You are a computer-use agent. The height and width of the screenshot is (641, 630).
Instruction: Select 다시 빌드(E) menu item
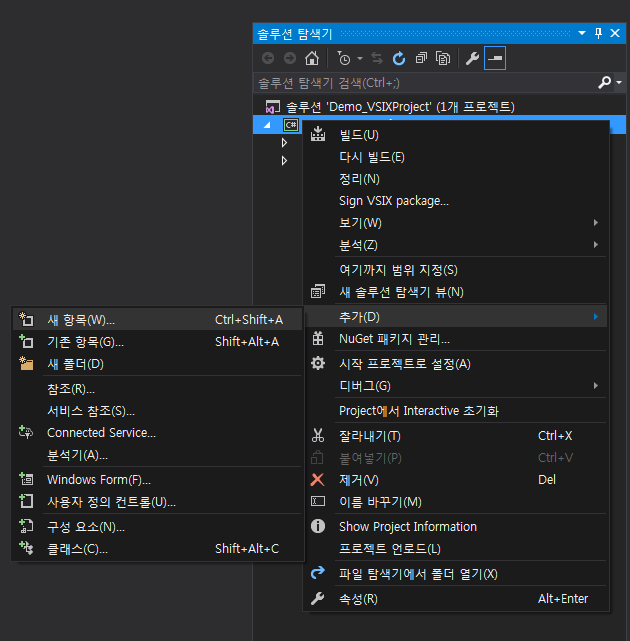pyautogui.click(x=456, y=157)
